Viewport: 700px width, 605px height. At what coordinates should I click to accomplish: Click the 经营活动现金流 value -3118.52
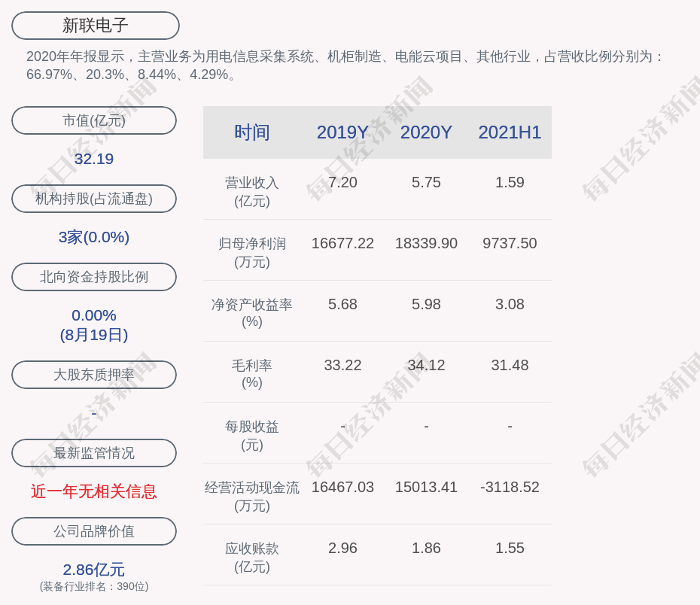(x=510, y=487)
